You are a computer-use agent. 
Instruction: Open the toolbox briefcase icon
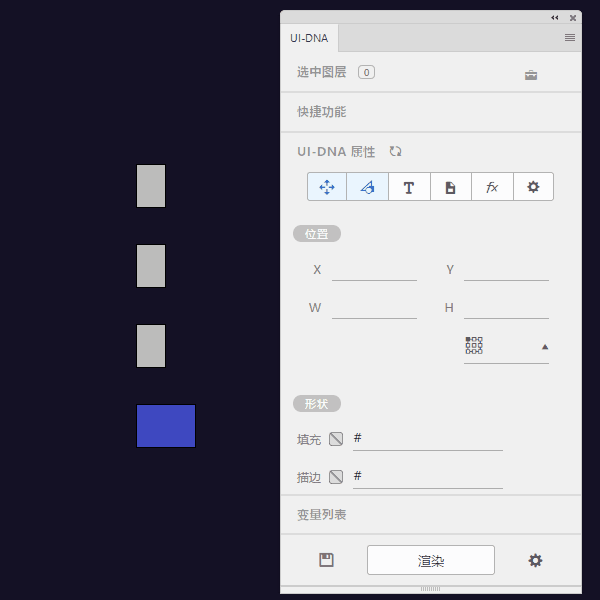coord(531,75)
